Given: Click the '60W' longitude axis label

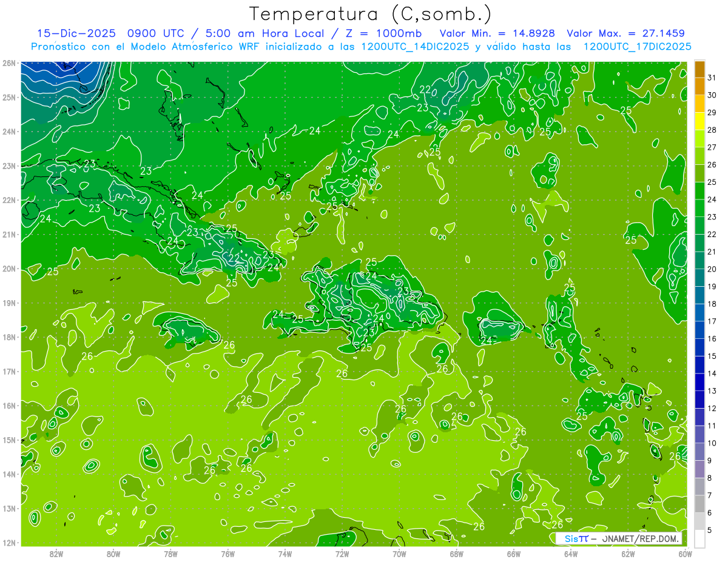Looking at the screenshot, I should (685, 554).
